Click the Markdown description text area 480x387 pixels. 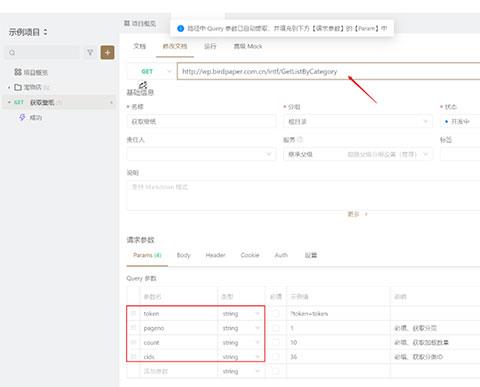[x=303, y=196]
